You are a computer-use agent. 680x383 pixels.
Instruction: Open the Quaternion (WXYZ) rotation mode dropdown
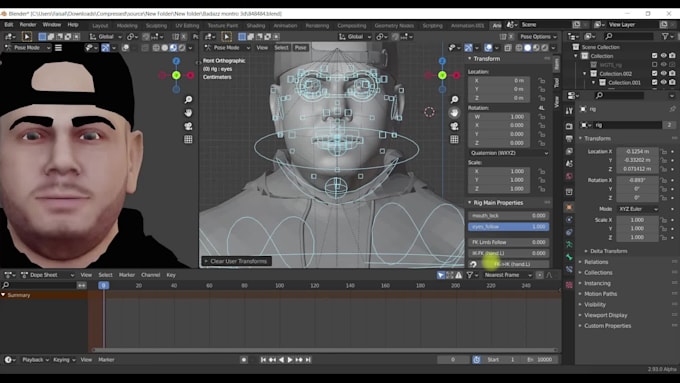pos(508,153)
